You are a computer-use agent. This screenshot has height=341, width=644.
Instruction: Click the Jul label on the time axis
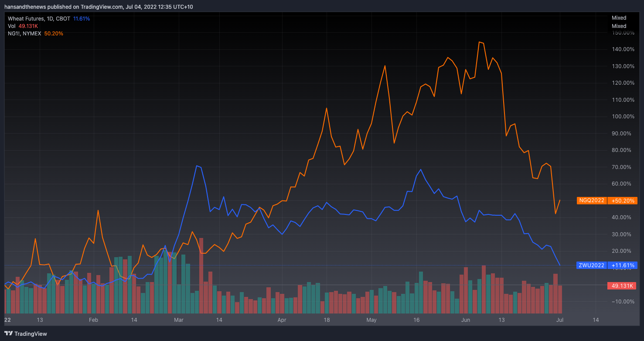pos(559,320)
